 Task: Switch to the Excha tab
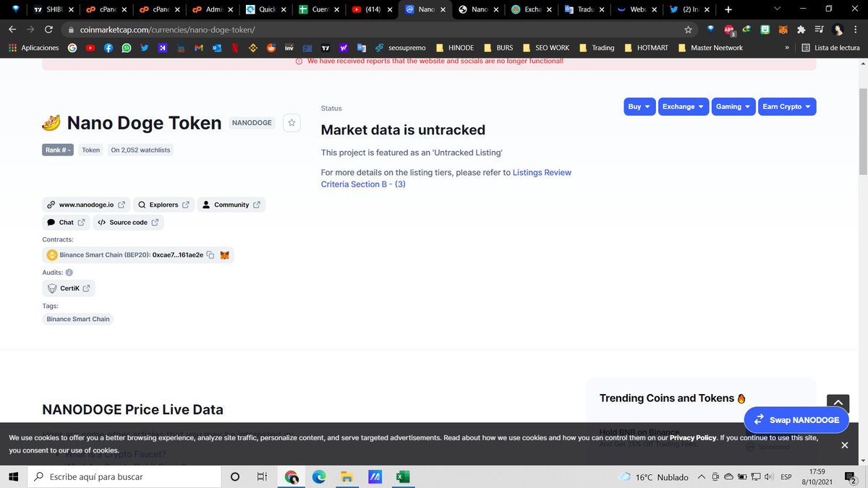click(530, 10)
